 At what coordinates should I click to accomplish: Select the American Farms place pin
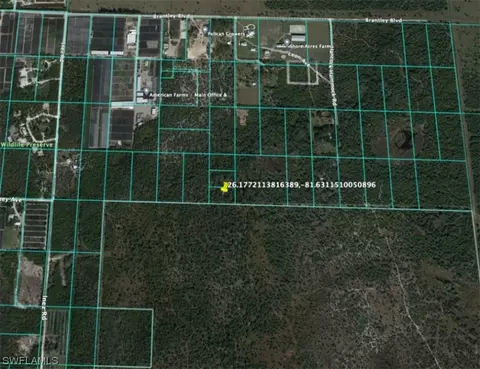(x=146, y=92)
